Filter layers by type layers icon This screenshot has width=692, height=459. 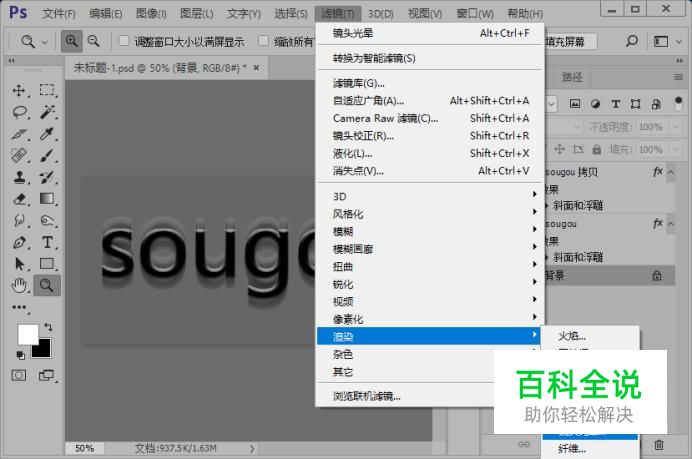tap(616, 104)
